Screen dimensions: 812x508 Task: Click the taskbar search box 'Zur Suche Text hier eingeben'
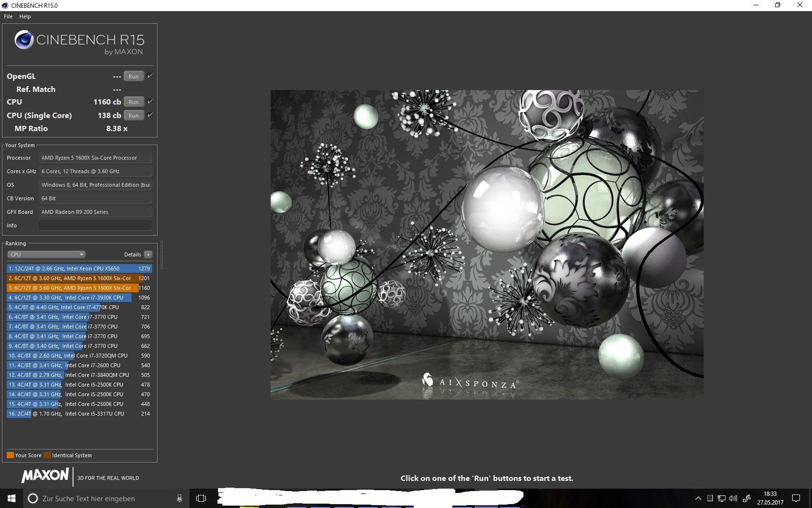[x=105, y=498]
